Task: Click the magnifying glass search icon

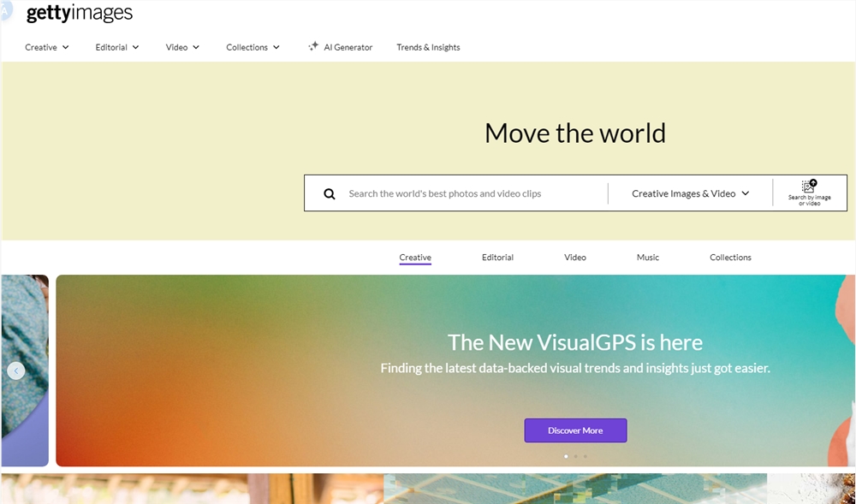Action: pos(330,194)
